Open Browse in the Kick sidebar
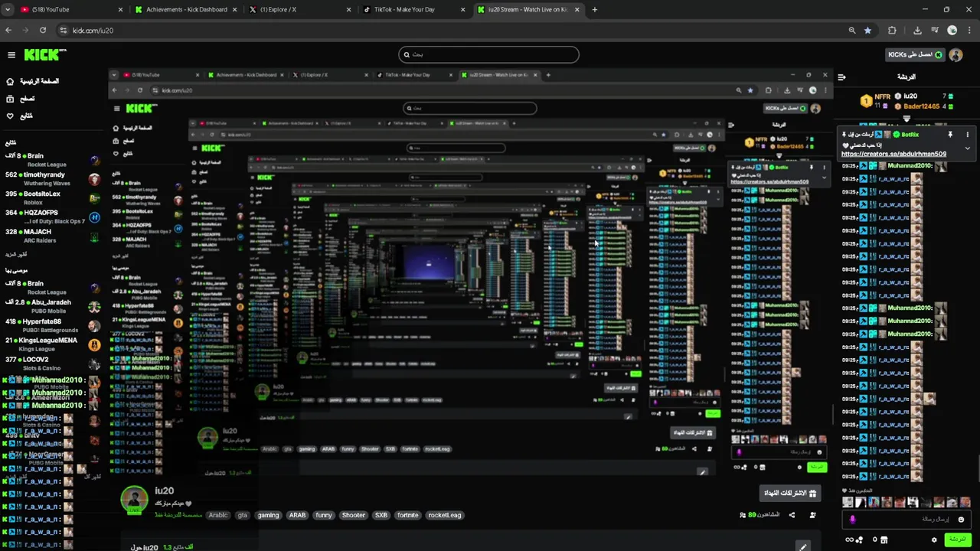The height and width of the screenshot is (551, 980). tap(21, 99)
